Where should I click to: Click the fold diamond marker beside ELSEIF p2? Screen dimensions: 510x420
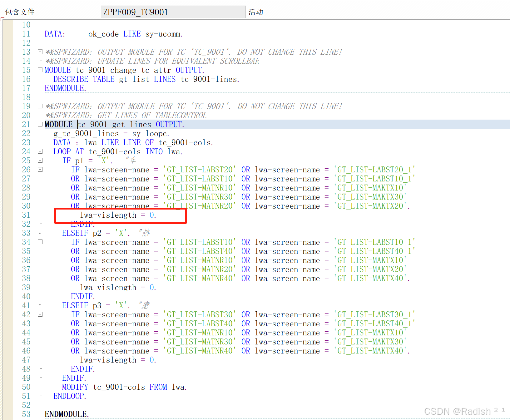[x=40, y=233]
